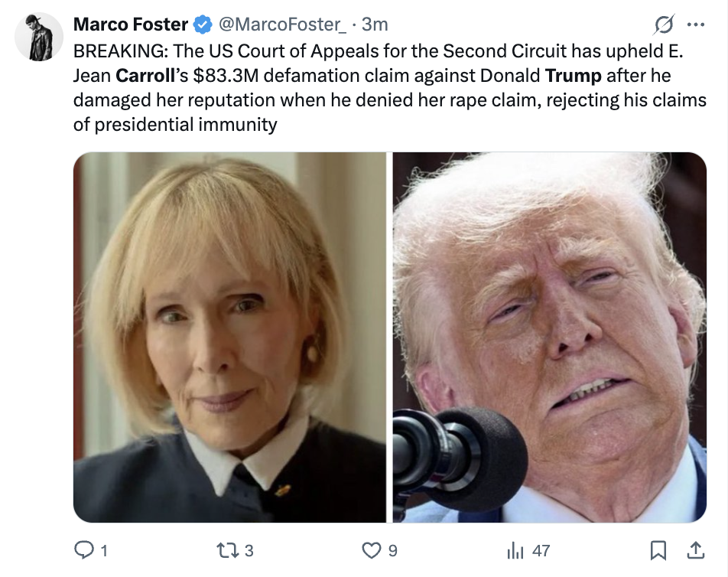Image resolution: width=728 pixels, height=577 pixels.
Task: Open right photo of man at microphone
Action: 549,337
